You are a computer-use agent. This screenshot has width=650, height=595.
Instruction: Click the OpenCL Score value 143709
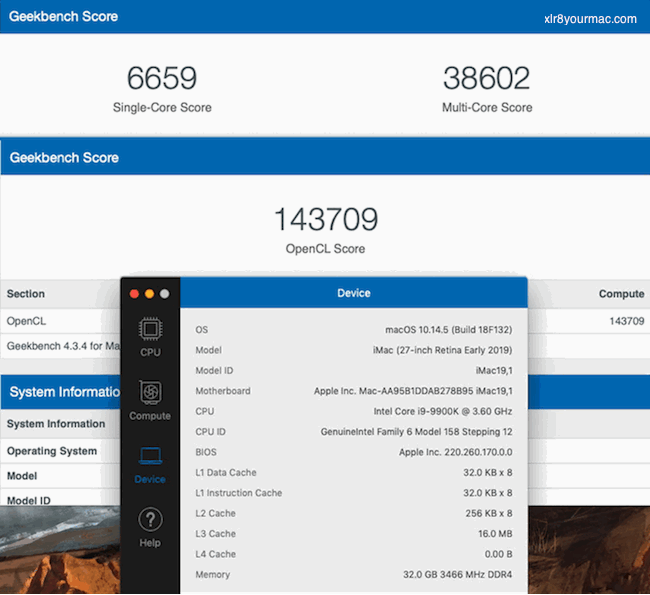pyautogui.click(x=326, y=219)
